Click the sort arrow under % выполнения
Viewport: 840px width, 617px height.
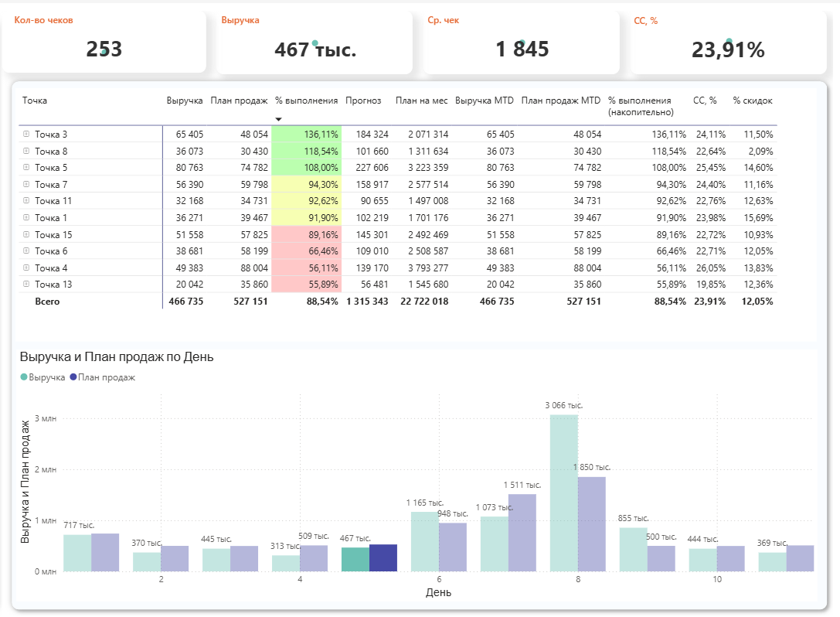(x=279, y=119)
